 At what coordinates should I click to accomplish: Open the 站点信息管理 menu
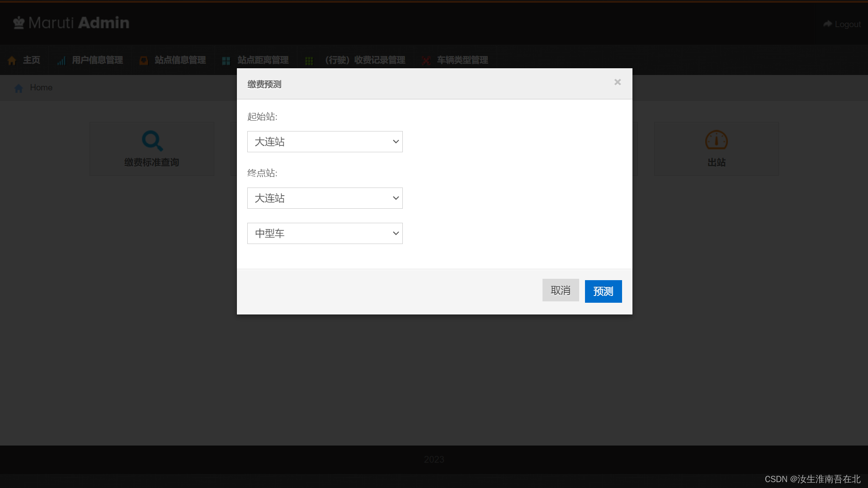[173, 60]
